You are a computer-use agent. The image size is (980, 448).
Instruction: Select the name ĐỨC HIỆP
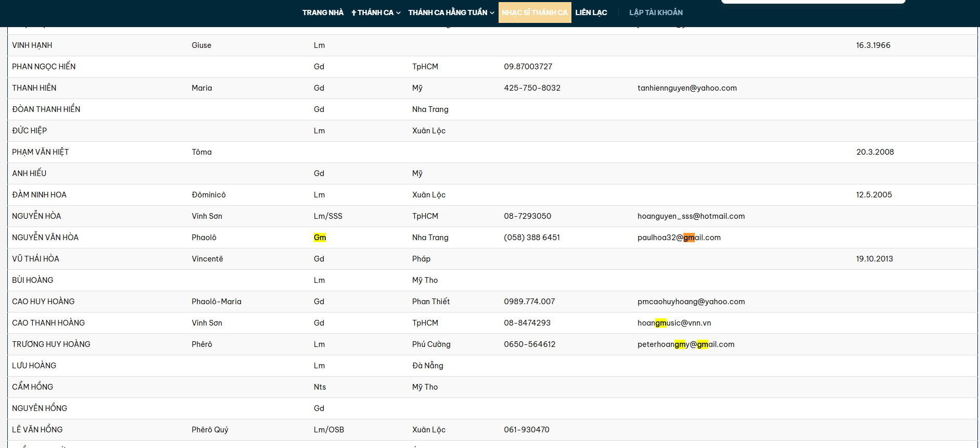30,131
